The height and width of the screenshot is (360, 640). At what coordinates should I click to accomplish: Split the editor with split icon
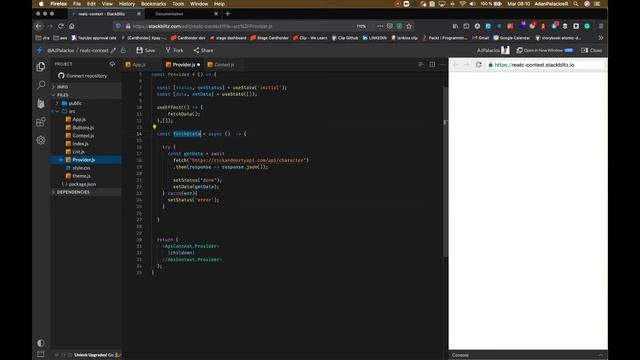432,64
